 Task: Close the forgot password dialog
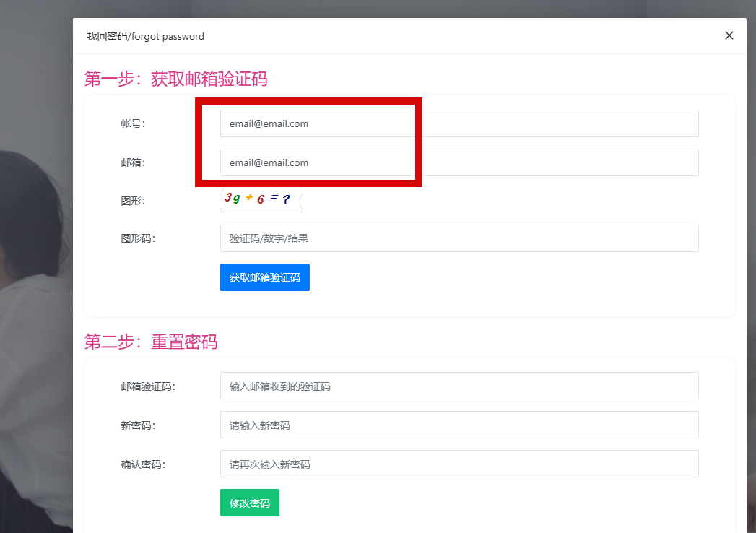tap(729, 35)
